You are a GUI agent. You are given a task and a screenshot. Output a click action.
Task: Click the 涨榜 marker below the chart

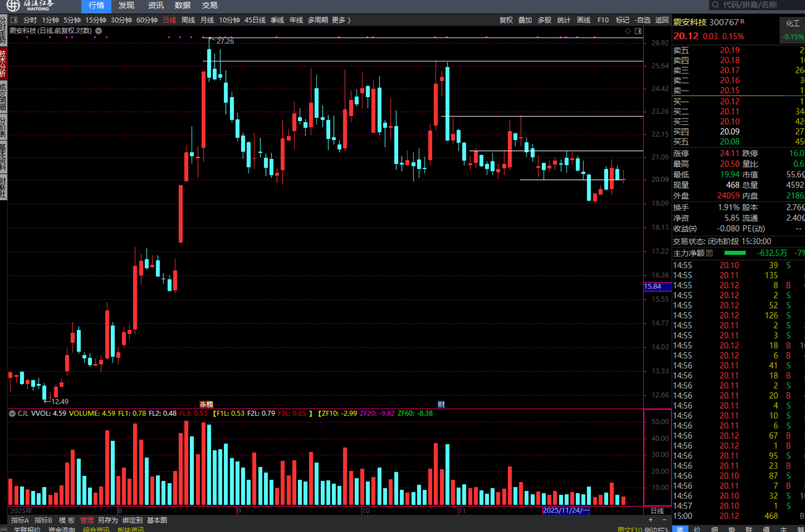(x=206, y=404)
